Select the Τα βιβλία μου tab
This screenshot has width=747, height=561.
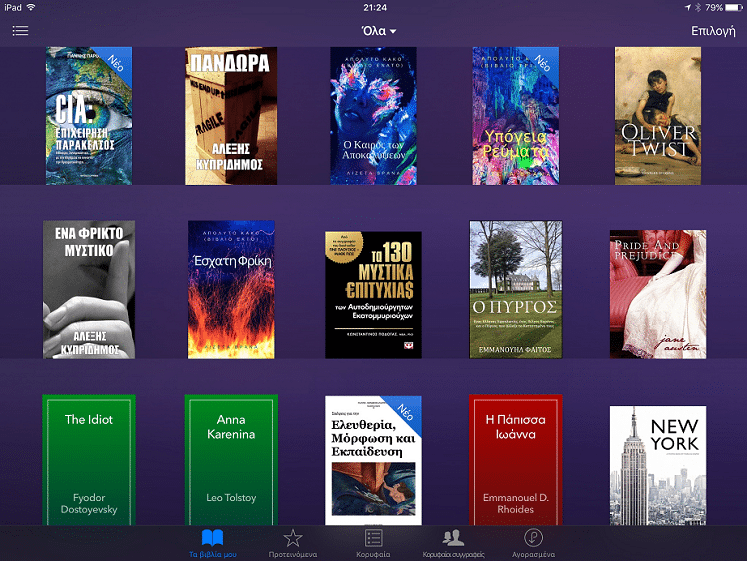pos(212,543)
